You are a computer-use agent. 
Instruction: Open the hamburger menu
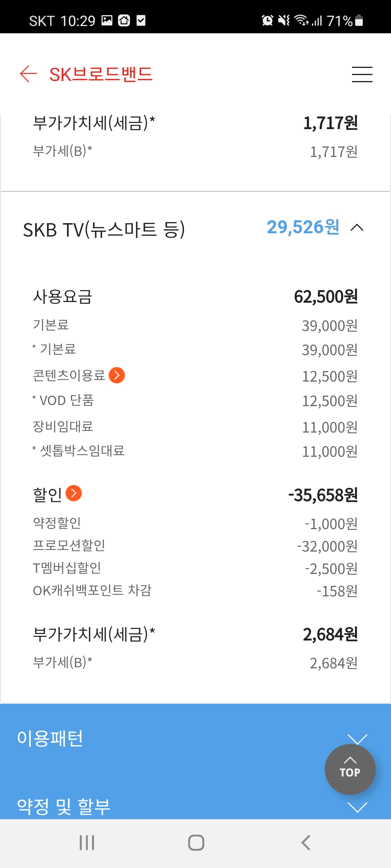[x=362, y=75]
